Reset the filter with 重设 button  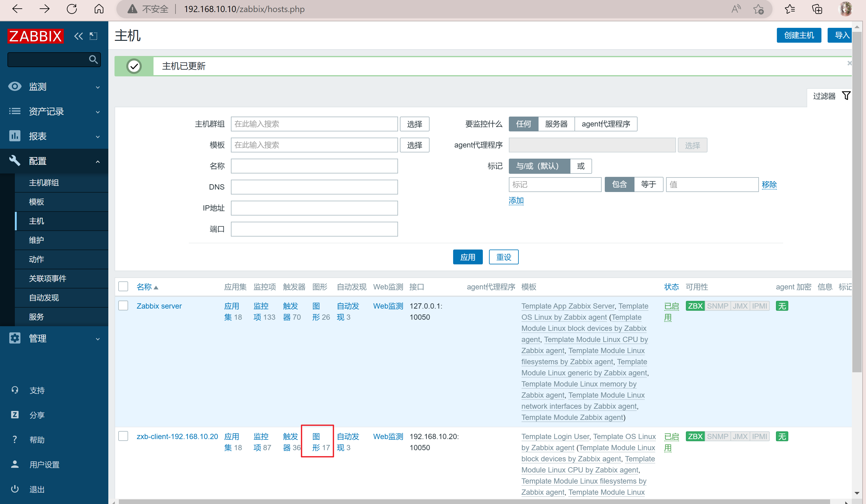coord(504,257)
